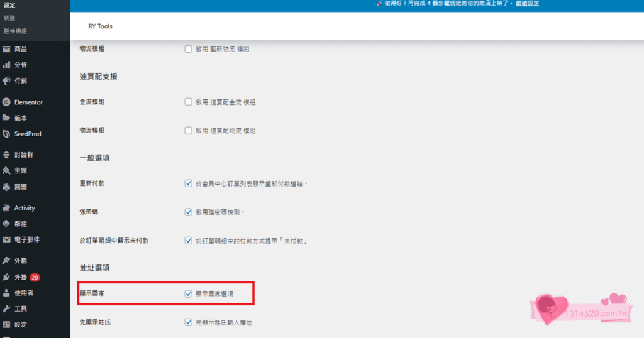Click the SeedProd leaf icon
This screenshot has width=644, height=338.
pyautogui.click(x=6, y=134)
